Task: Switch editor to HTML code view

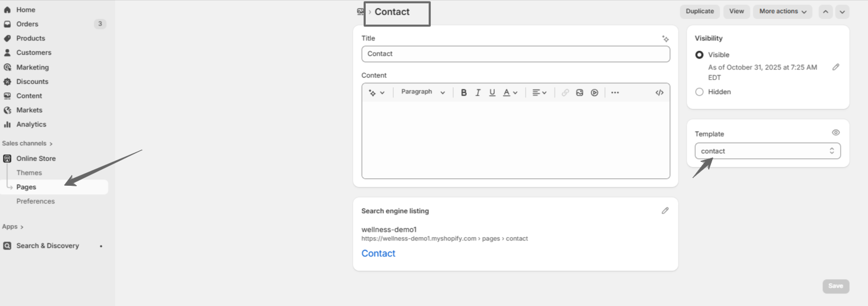Action: [x=659, y=92]
